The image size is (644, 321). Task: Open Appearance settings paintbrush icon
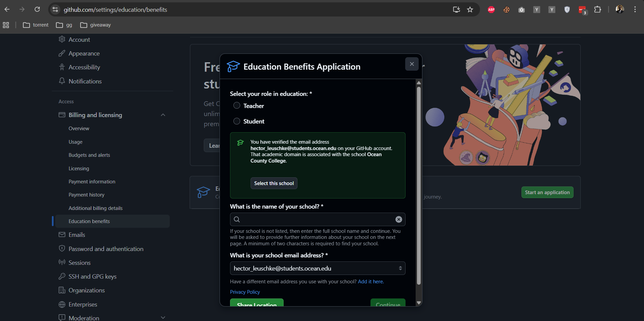[62, 53]
